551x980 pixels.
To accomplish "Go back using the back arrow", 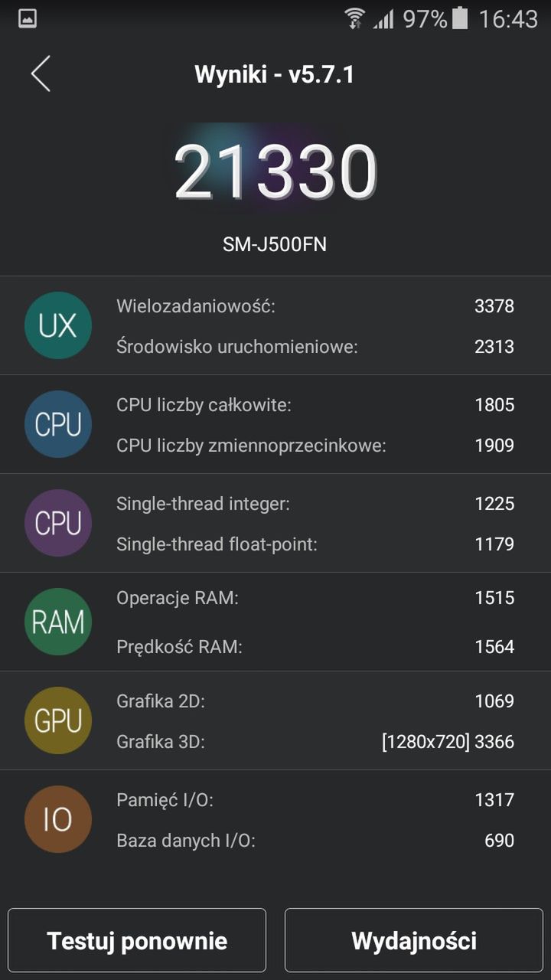I will pyautogui.click(x=41, y=74).
